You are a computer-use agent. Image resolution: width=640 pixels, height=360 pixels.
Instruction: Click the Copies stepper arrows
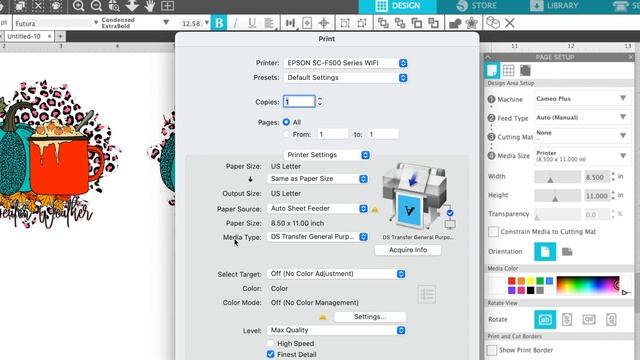point(320,102)
